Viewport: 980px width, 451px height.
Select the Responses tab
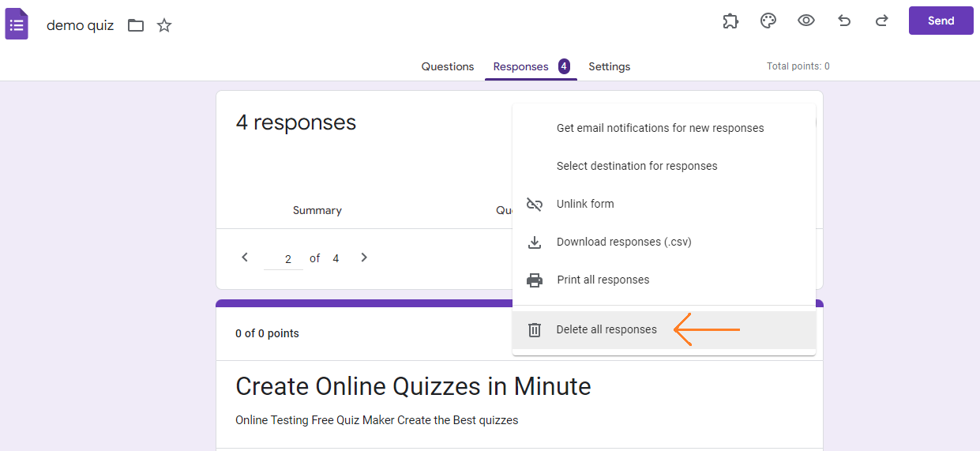tap(520, 66)
